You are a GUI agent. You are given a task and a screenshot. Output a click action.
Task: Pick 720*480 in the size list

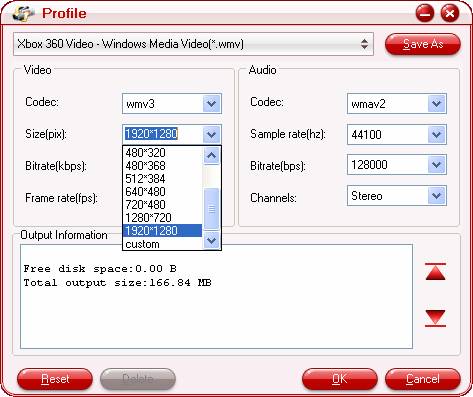[162, 205]
